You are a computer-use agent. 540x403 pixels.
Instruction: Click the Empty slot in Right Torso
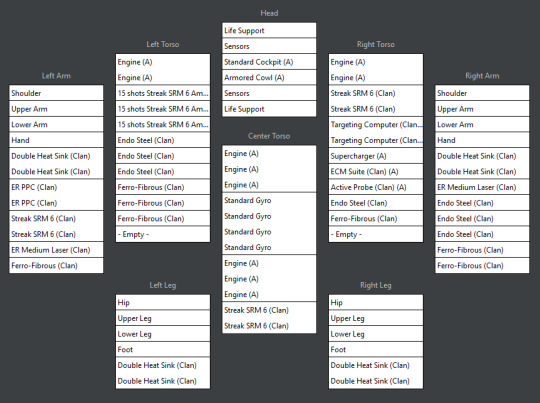click(376, 234)
